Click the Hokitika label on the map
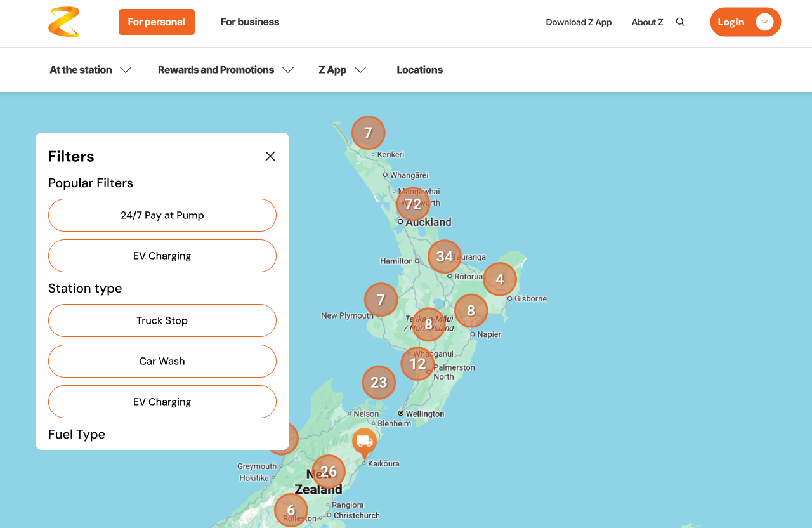The width and height of the screenshot is (812, 528). 254,478
